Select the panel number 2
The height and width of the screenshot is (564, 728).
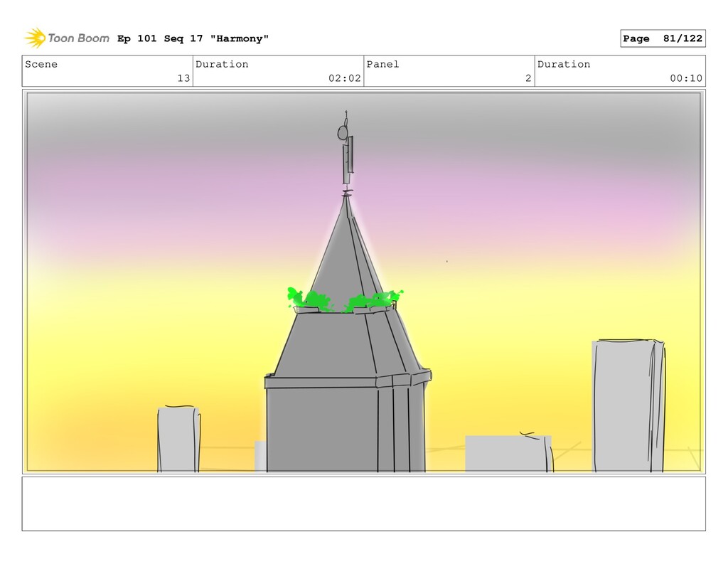[528, 78]
